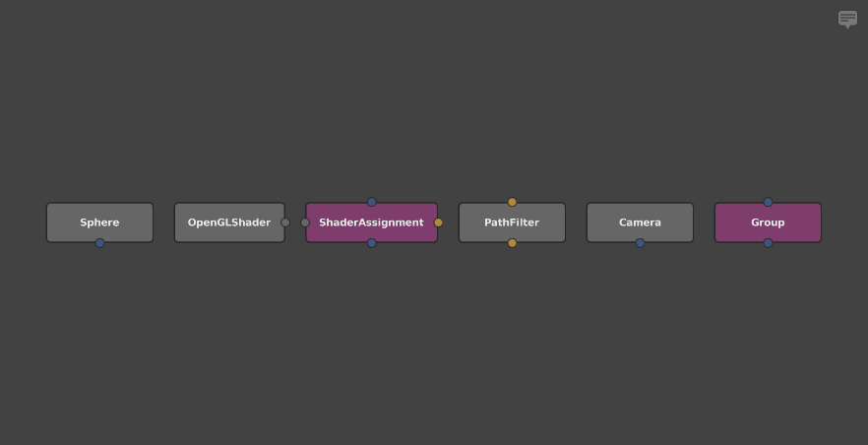Select the Sphere node

(x=99, y=222)
